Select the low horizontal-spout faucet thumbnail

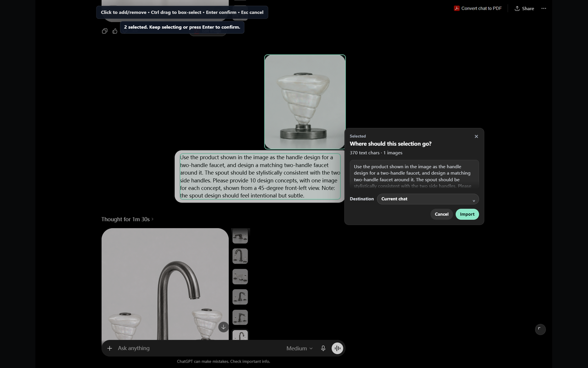(240, 236)
